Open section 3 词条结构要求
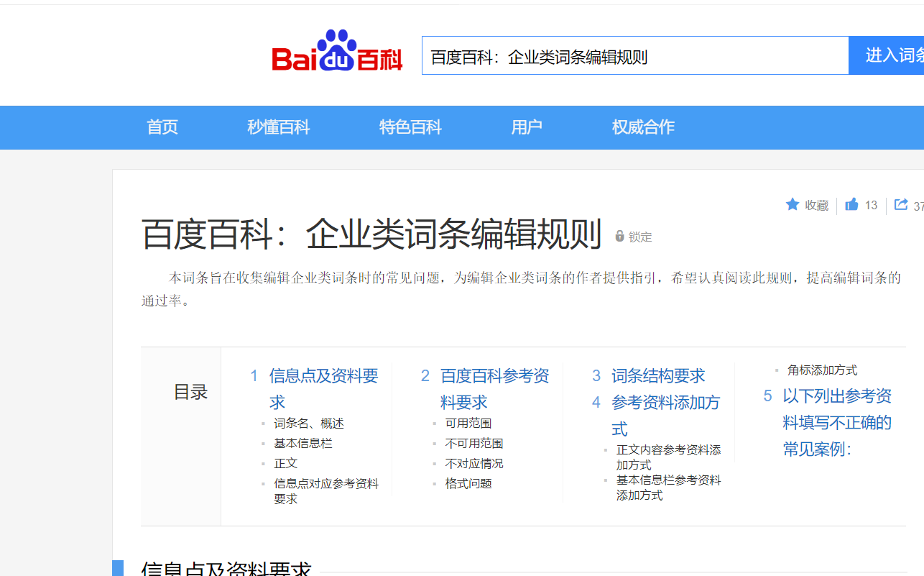924x576 pixels. click(658, 376)
